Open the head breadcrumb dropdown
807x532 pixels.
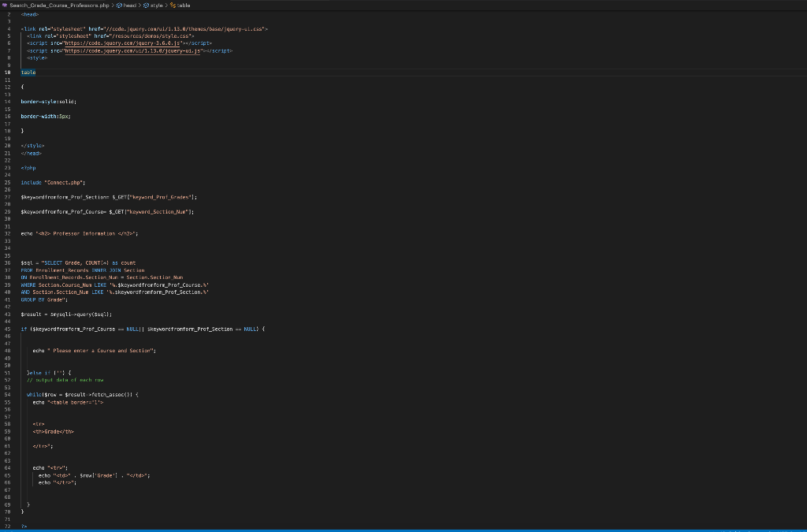click(x=130, y=6)
